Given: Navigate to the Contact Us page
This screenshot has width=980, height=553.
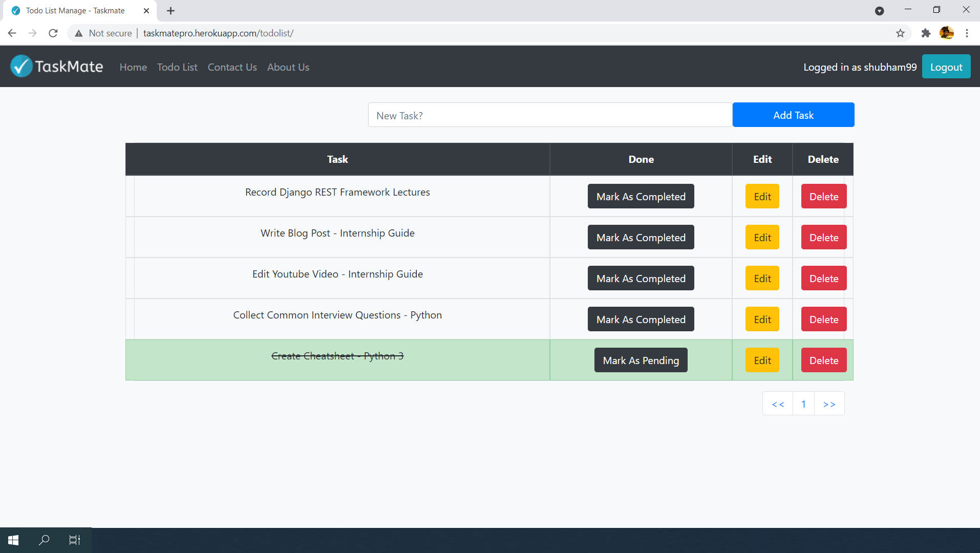Looking at the screenshot, I should (232, 67).
